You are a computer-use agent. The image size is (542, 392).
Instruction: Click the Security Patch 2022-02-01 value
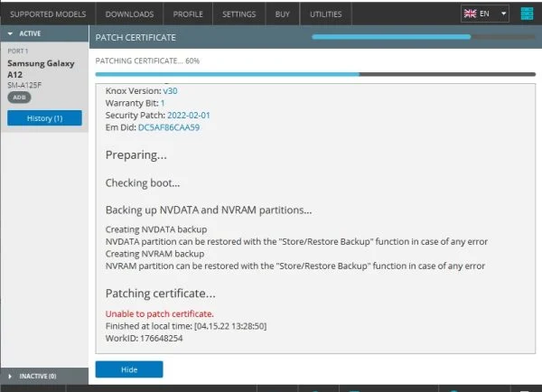point(182,116)
